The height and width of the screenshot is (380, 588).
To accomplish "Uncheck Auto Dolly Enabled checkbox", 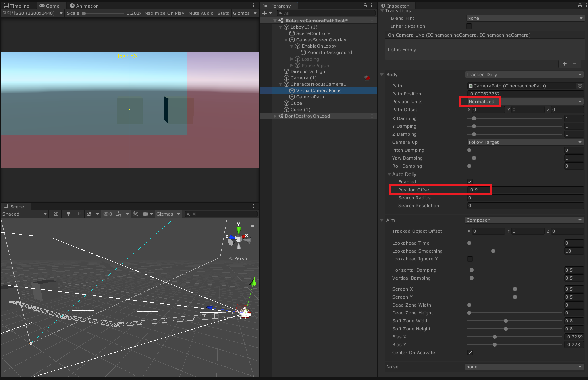I will coord(470,182).
